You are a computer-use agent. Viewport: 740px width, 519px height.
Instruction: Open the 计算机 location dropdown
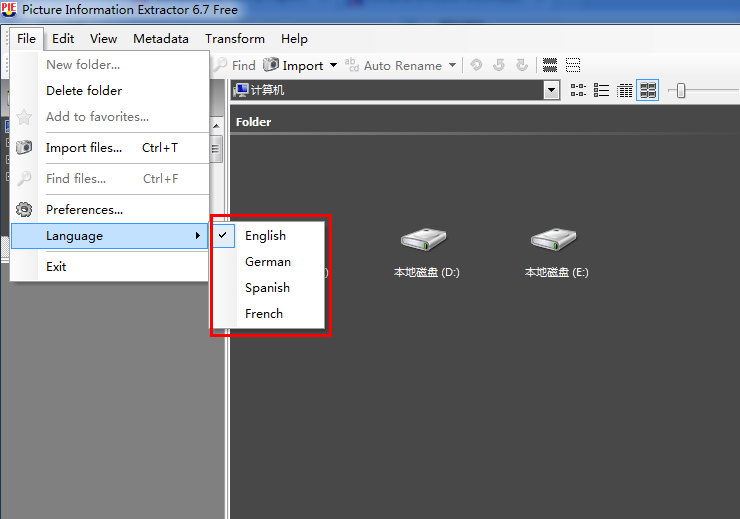click(x=551, y=90)
